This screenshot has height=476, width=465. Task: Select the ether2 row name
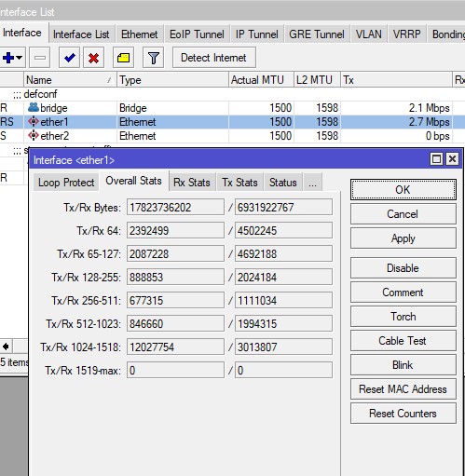click(55, 136)
